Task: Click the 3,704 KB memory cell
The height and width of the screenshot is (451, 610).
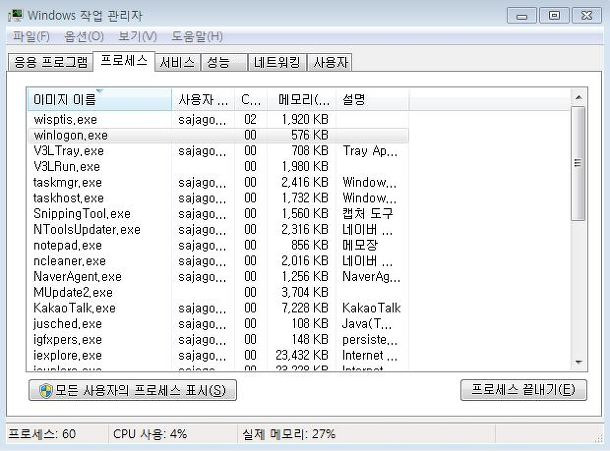Action: pyautogui.click(x=305, y=292)
